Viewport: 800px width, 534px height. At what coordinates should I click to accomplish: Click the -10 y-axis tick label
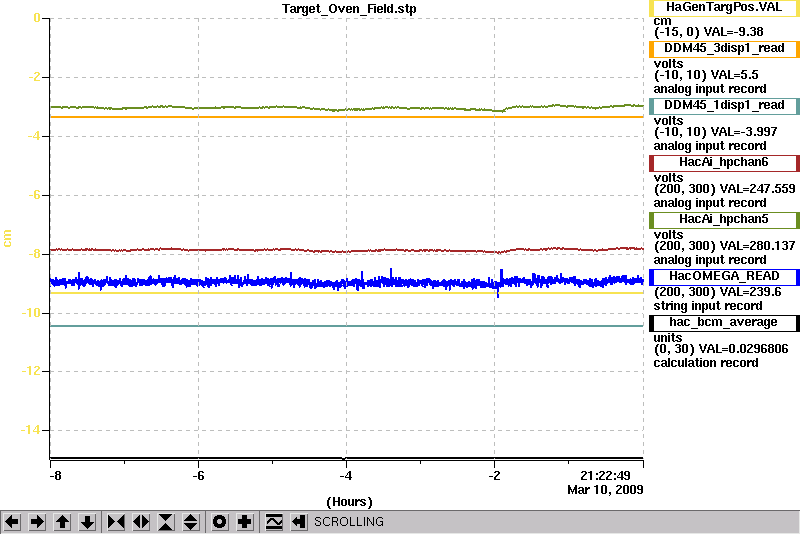click(x=30, y=313)
